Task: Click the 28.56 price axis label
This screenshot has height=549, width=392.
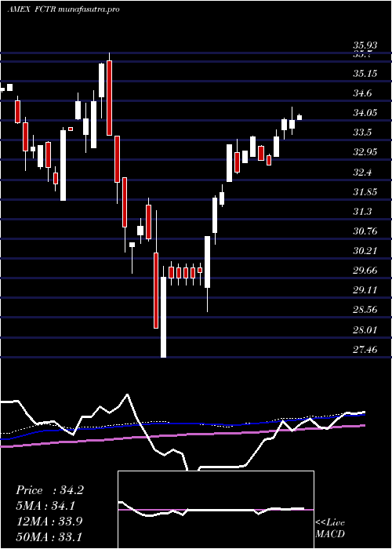Action: pyautogui.click(x=365, y=310)
